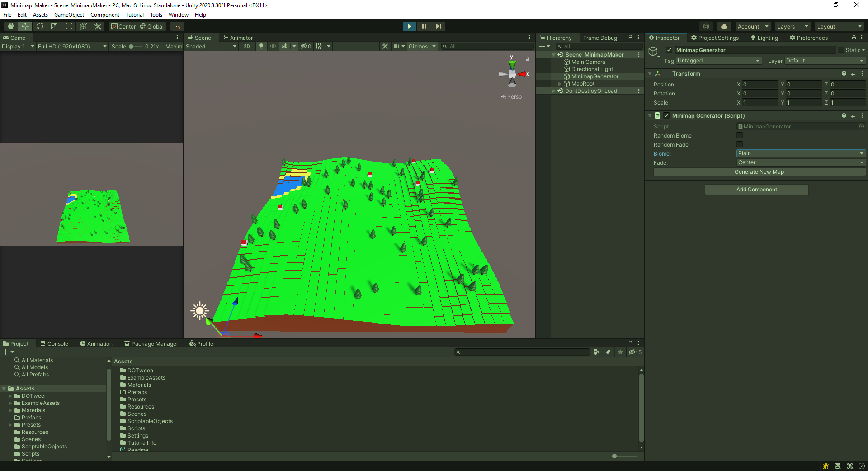Toggle scene grid visibility icon
Image resolution: width=868 pixels, height=471 pixels.
click(x=319, y=46)
